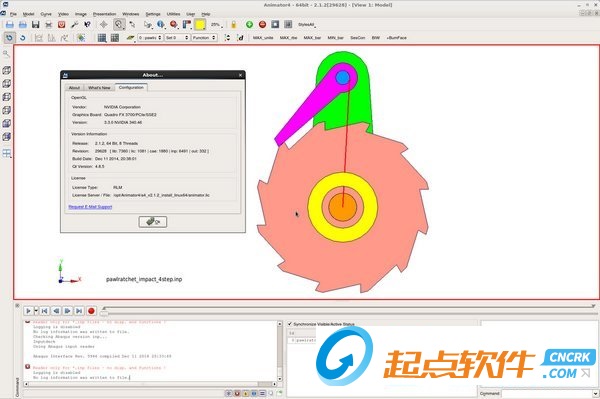Click the console horizontal scrollbar

pyautogui.click(x=150, y=384)
